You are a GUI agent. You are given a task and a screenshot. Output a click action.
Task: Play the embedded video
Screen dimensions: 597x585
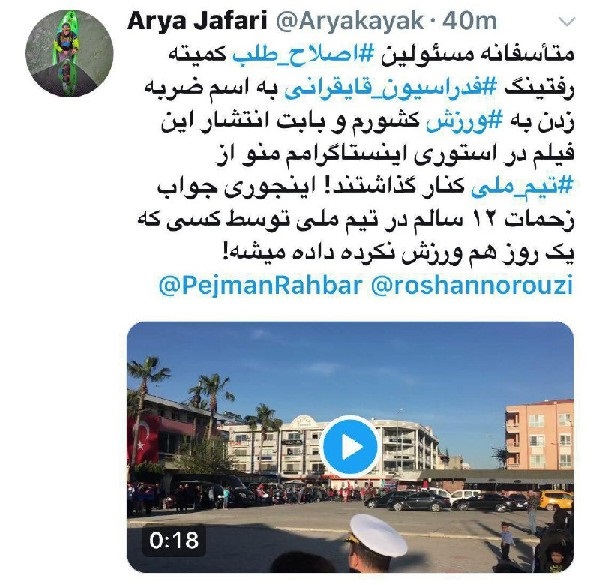(351, 448)
